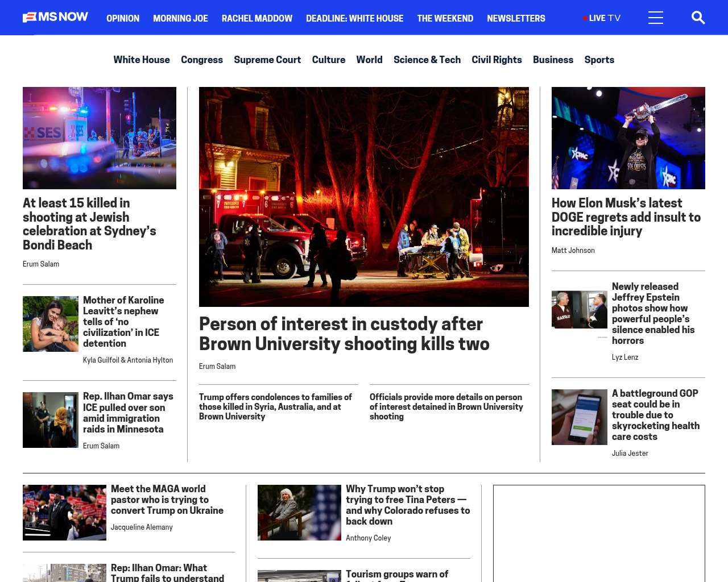Click the MS NOW logo
728x582 pixels.
pos(55,18)
